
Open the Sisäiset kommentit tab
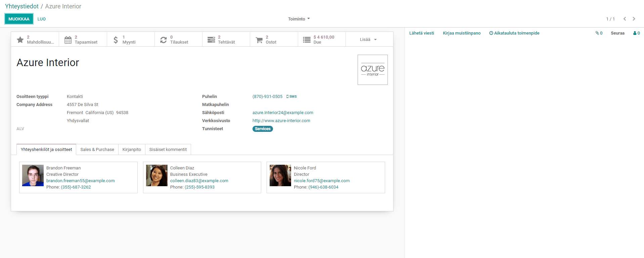click(x=168, y=150)
